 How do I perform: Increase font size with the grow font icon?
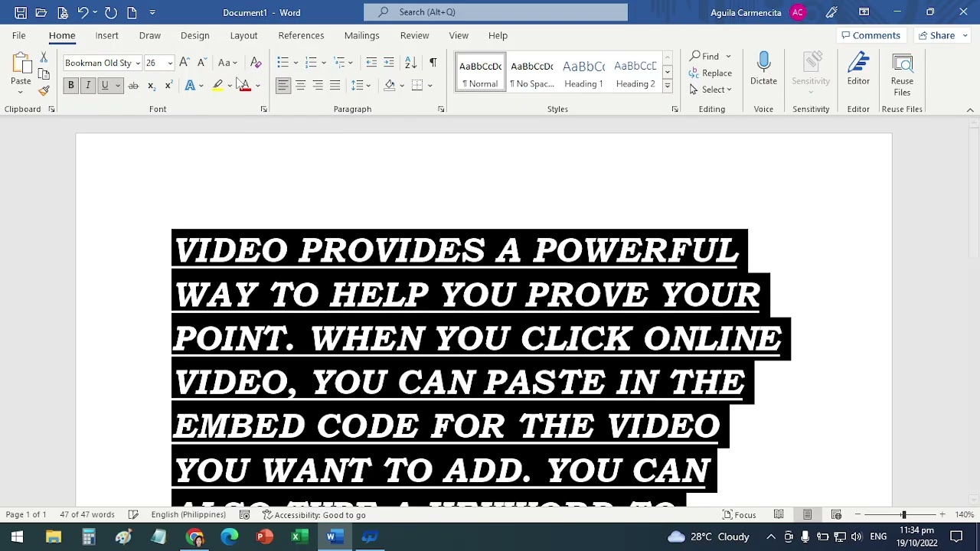[x=184, y=63]
